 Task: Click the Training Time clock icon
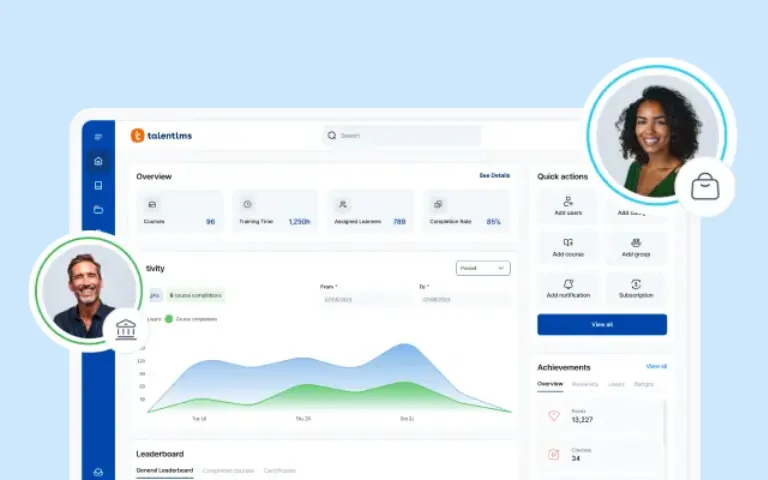[247, 204]
